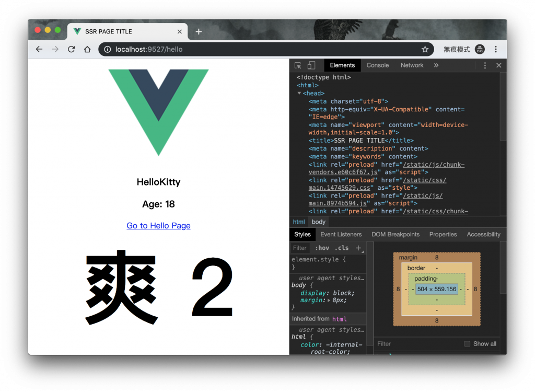Select the SSR PAGE TITLE browser tab
This screenshot has height=392, width=535.
(x=127, y=32)
